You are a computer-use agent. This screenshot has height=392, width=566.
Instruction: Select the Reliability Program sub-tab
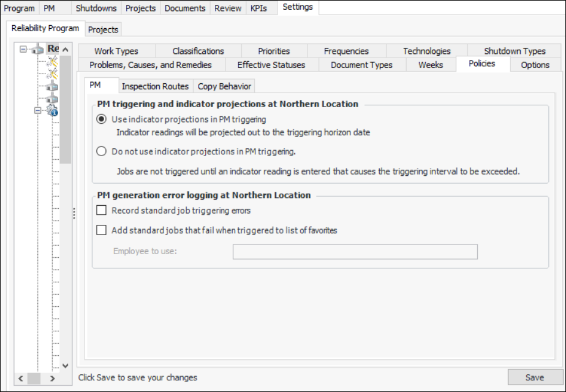pyautogui.click(x=45, y=28)
